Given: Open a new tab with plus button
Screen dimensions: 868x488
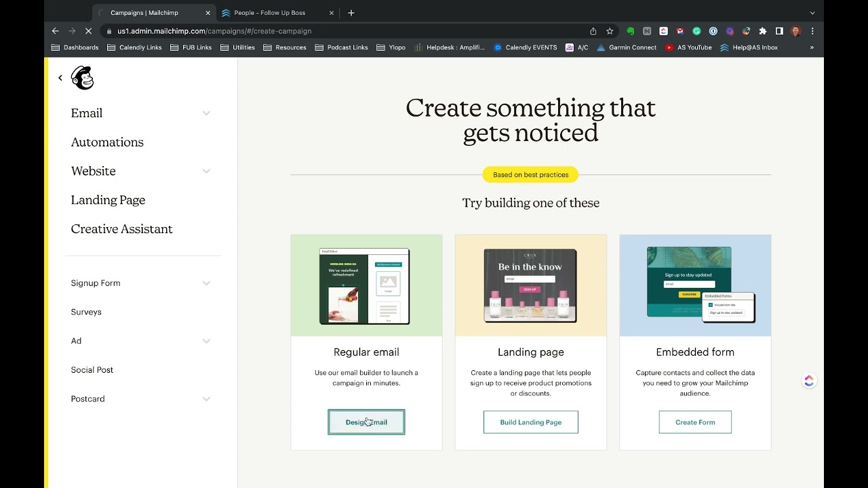Looking at the screenshot, I should (351, 13).
